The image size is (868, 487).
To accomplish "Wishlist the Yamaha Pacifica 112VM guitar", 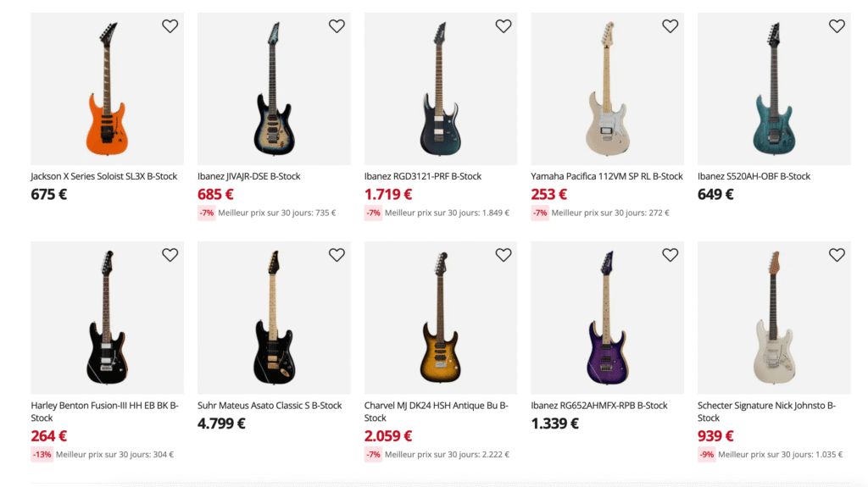I will click(x=670, y=26).
